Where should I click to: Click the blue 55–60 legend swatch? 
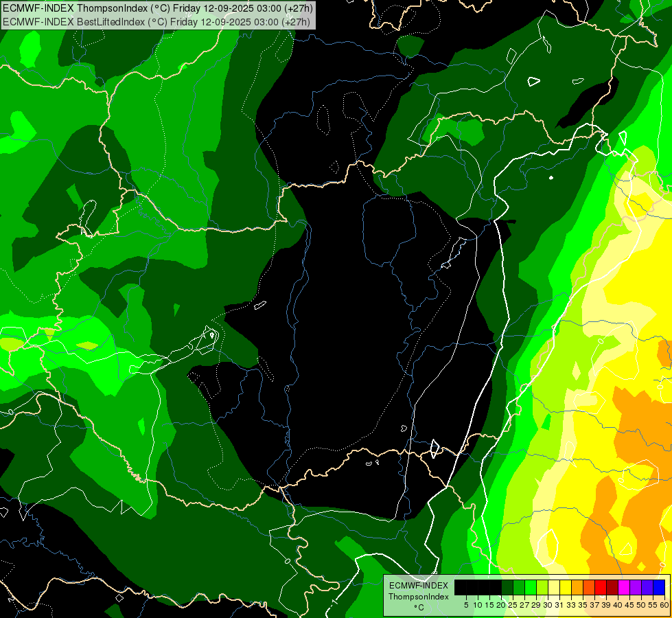pos(659,587)
